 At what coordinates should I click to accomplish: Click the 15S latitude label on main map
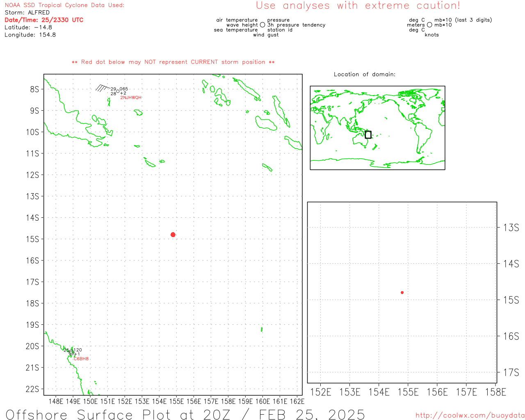coord(32,239)
